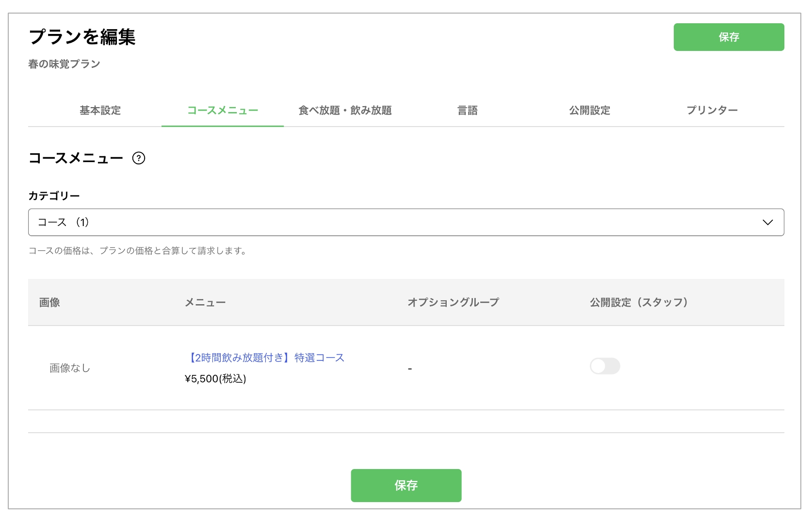The width and height of the screenshot is (812, 520).
Task: Select the コースメニュー tab
Action: pyautogui.click(x=223, y=111)
